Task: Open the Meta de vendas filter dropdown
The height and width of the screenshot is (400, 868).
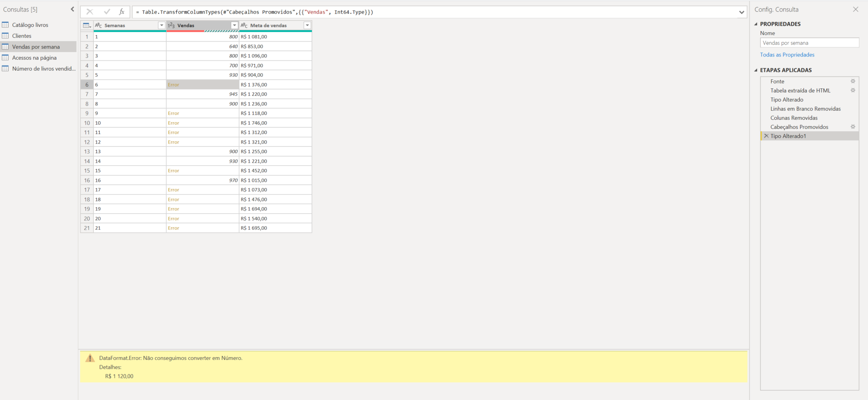Action: point(307,26)
